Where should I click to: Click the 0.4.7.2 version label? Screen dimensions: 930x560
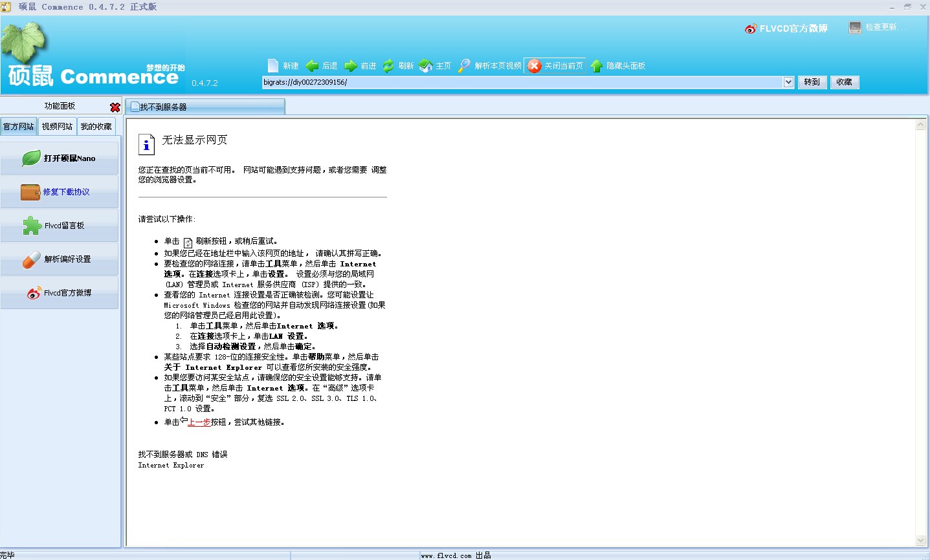(205, 83)
